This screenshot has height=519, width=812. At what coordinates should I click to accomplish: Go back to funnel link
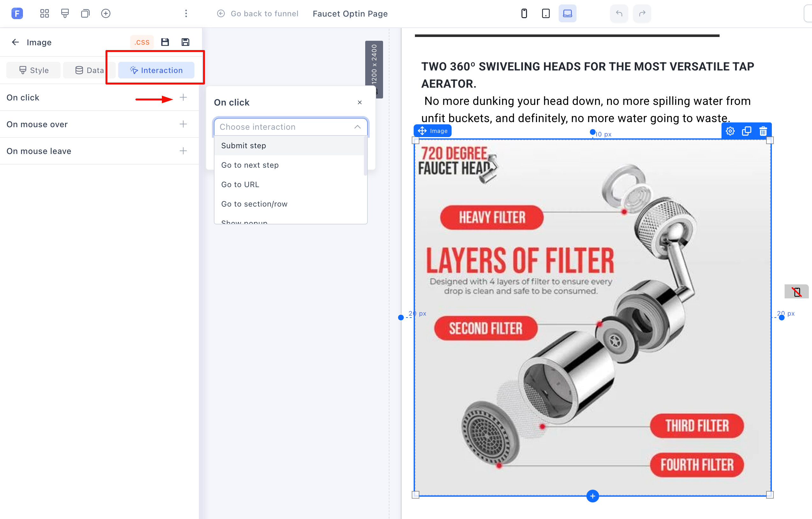257,13
